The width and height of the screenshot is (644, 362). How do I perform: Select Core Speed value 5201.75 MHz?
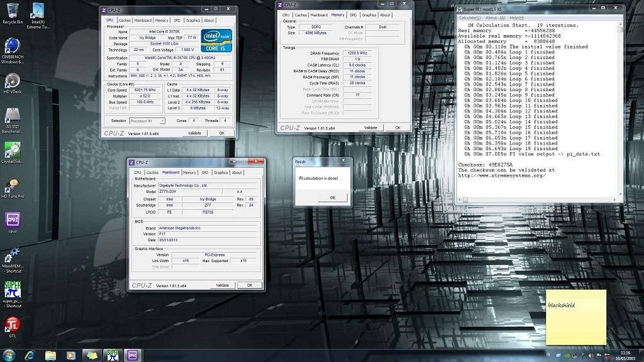pos(145,90)
